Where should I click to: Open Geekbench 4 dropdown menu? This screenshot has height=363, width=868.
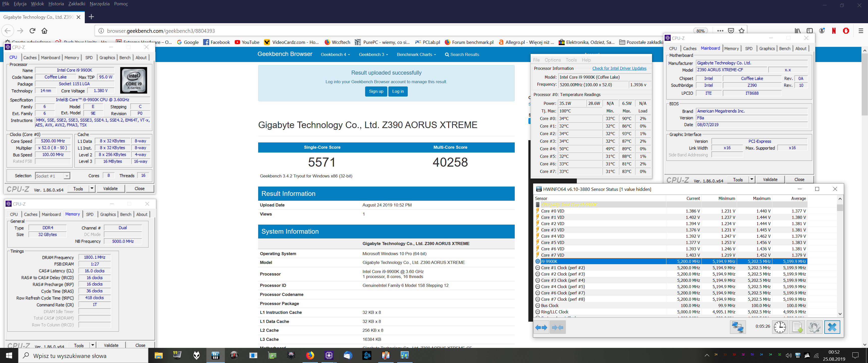click(335, 54)
